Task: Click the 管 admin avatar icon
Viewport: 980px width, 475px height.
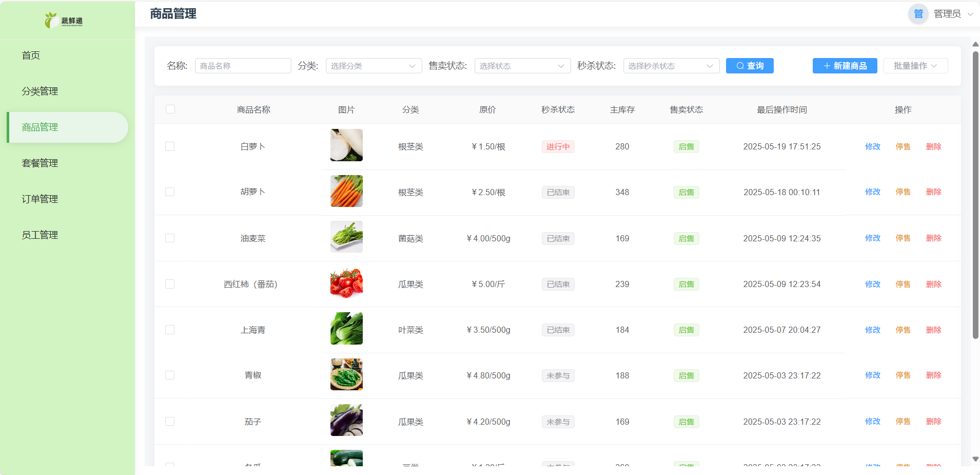Action: point(918,14)
